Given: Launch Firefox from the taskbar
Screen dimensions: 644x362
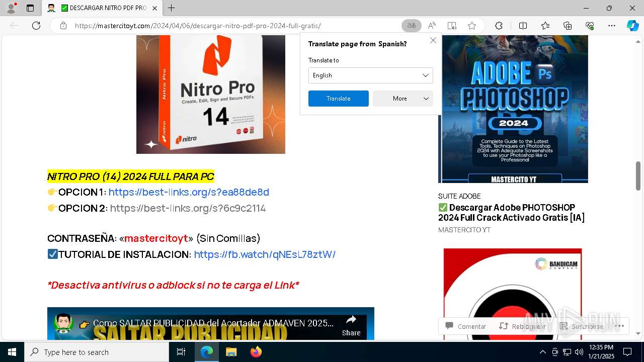Looking at the screenshot, I should tap(256, 352).
